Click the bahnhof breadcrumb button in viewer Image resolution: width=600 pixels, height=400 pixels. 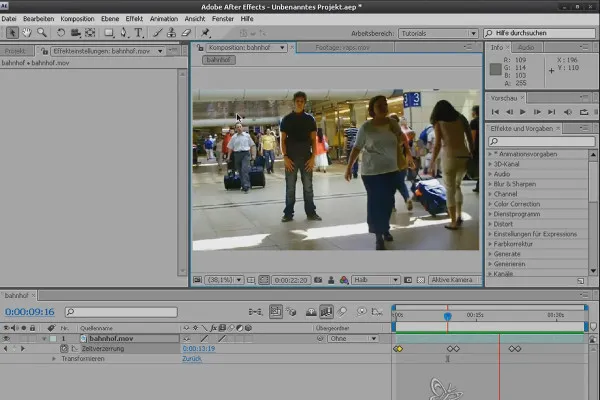219,60
